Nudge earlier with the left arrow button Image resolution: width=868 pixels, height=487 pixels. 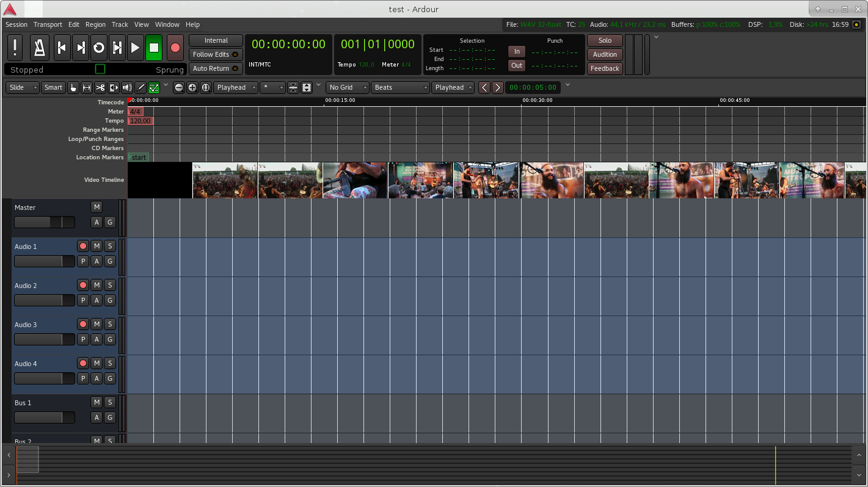tap(484, 87)
